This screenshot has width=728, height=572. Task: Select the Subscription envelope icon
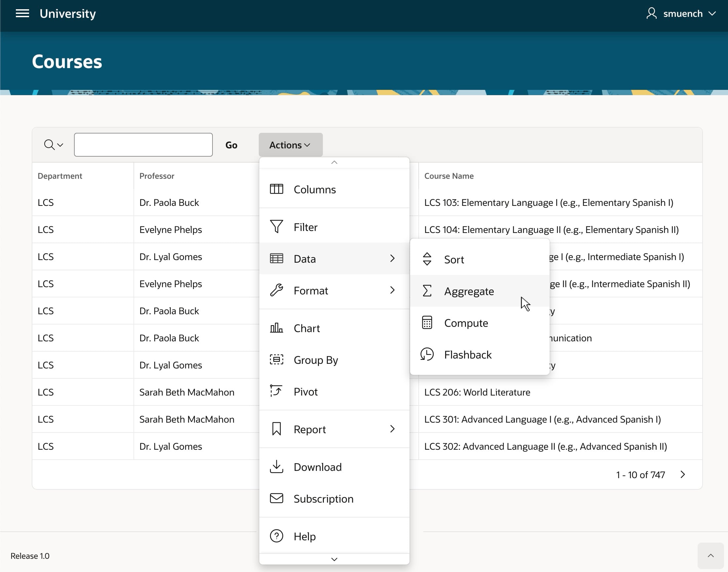(x=276, y=498)
